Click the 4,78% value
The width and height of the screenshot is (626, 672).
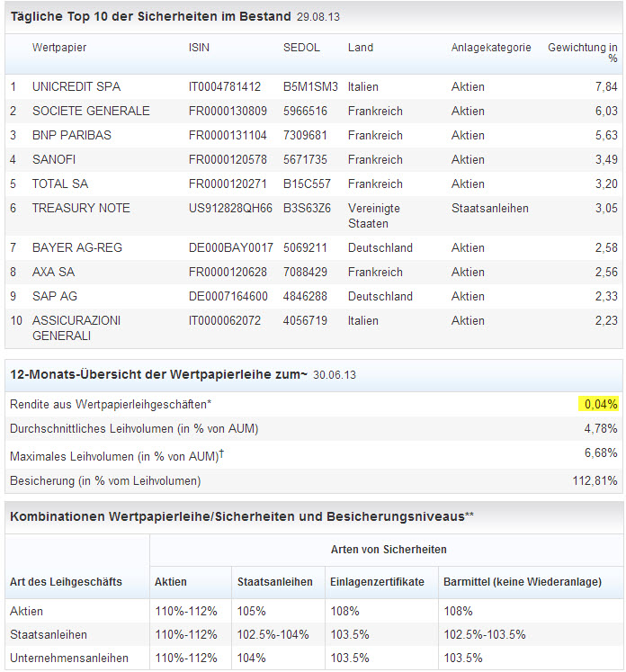601,428
